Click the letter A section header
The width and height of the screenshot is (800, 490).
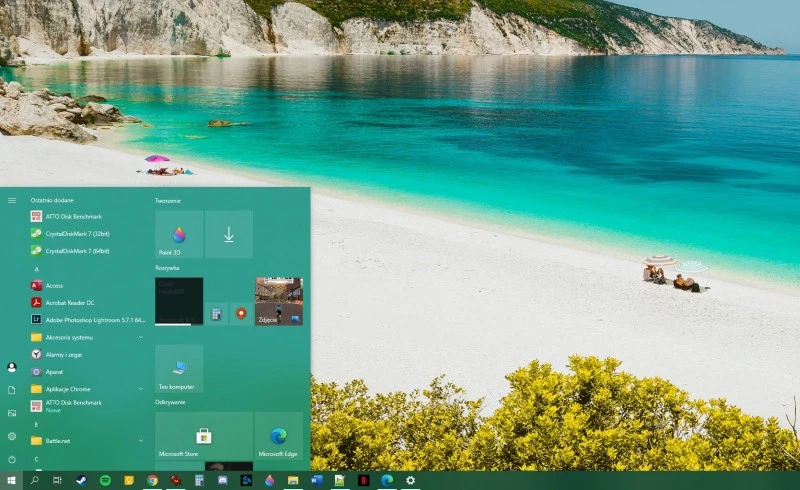coord(36,269)
